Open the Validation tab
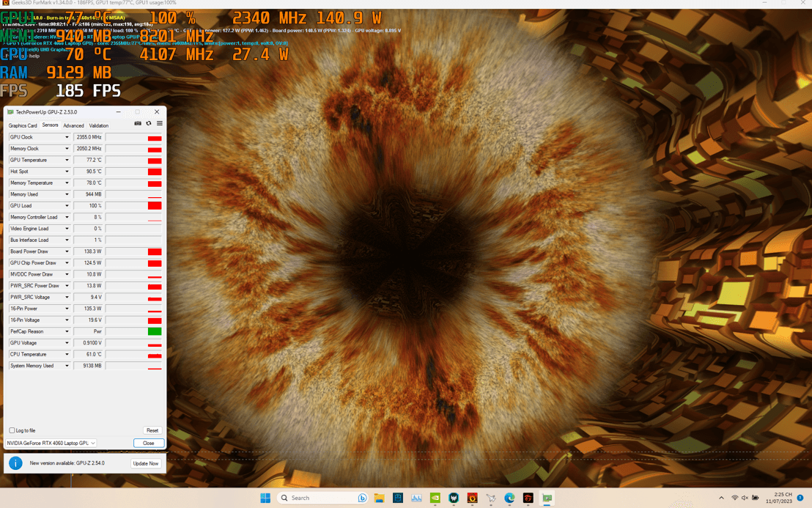 click(x=99, y=125)
